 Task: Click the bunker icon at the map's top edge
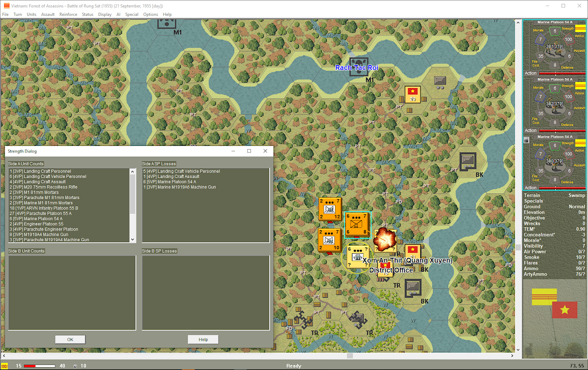pos(166,23)
